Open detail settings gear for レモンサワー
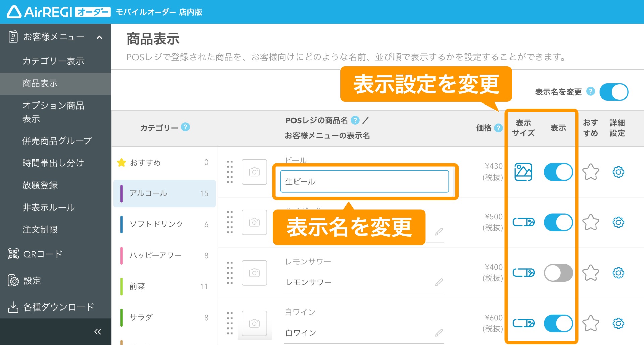This screenshot has width=644, height=345. pos(618,273)
